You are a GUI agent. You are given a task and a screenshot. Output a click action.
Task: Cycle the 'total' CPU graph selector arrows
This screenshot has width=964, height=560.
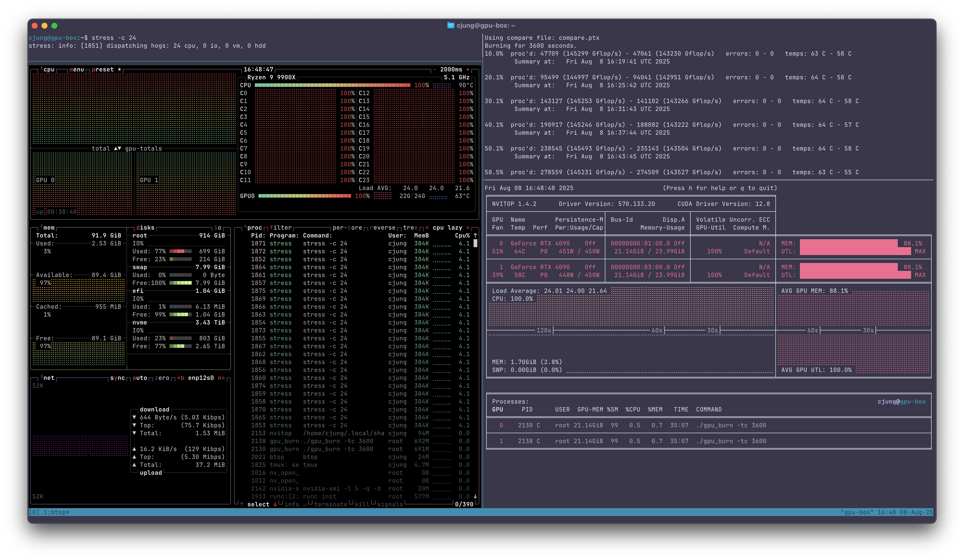[x=117, y=149]
